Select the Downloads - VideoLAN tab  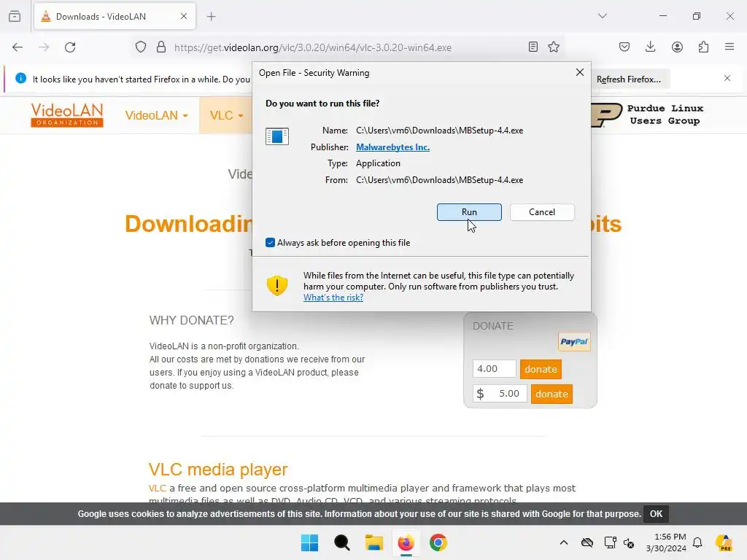click(115, 16)
